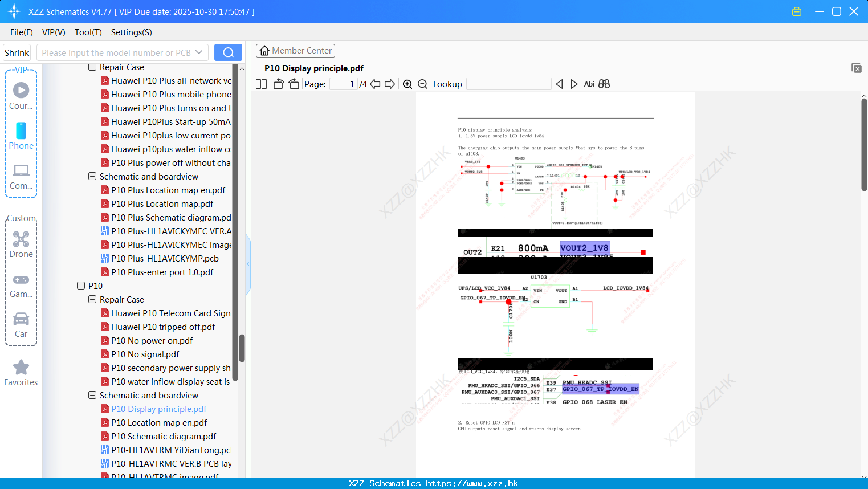Select the Drone category icon

tap(21, 239)
